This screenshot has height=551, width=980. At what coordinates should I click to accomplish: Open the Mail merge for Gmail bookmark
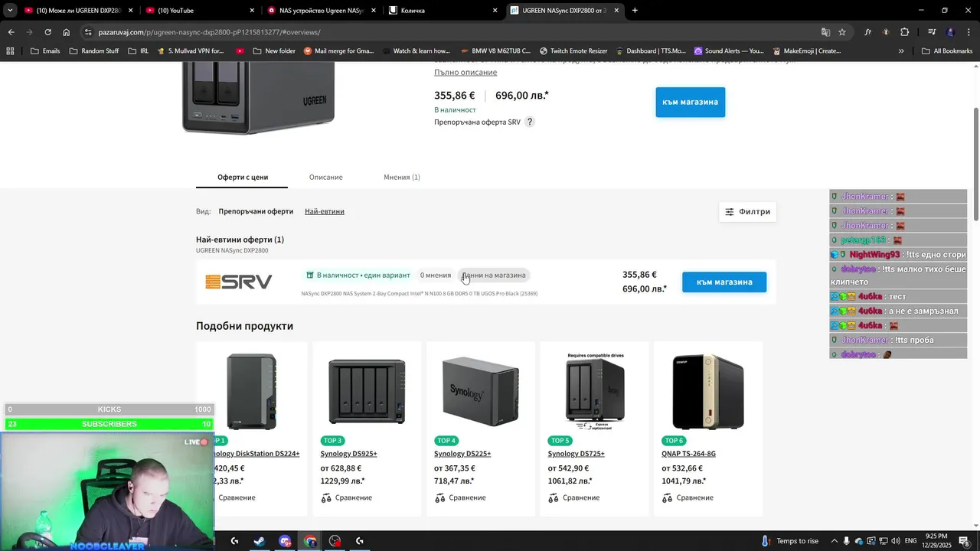[338, 51]
